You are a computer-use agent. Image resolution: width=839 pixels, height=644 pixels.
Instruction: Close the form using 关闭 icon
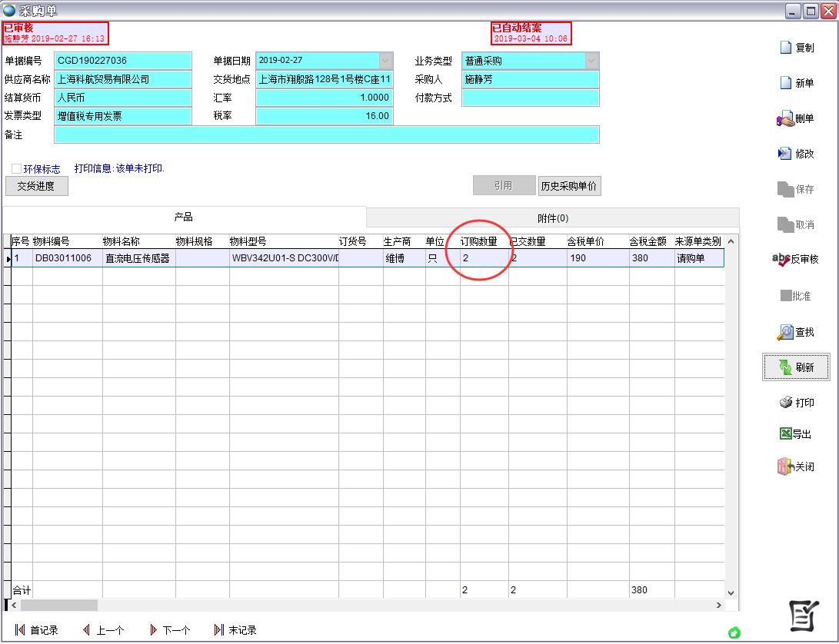point(784,466)
